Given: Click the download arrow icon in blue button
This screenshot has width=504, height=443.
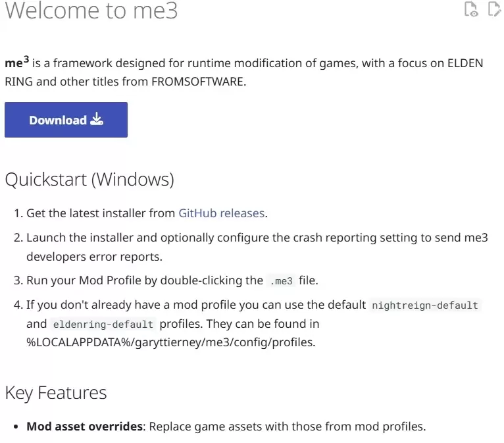Looking at the screenshot, I should 97,119.
